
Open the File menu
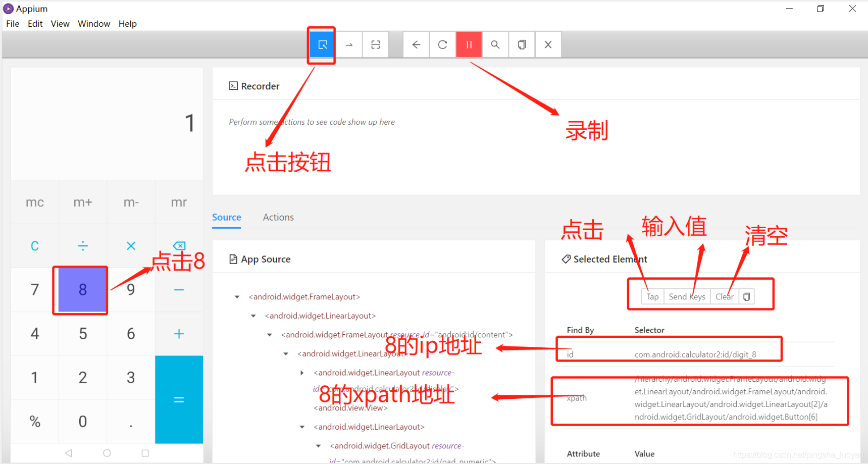coord(13,24)
